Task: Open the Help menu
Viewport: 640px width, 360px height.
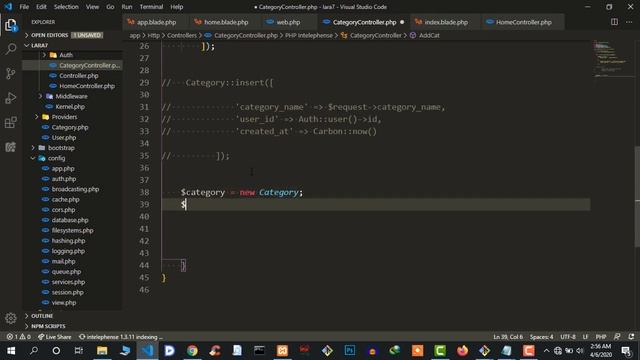Action: (176, 7)
